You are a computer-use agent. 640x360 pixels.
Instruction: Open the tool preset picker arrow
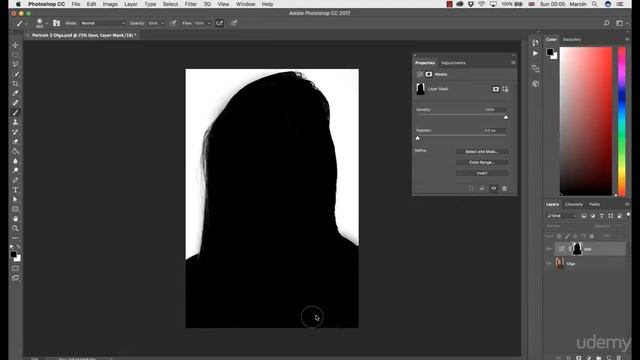27,24
